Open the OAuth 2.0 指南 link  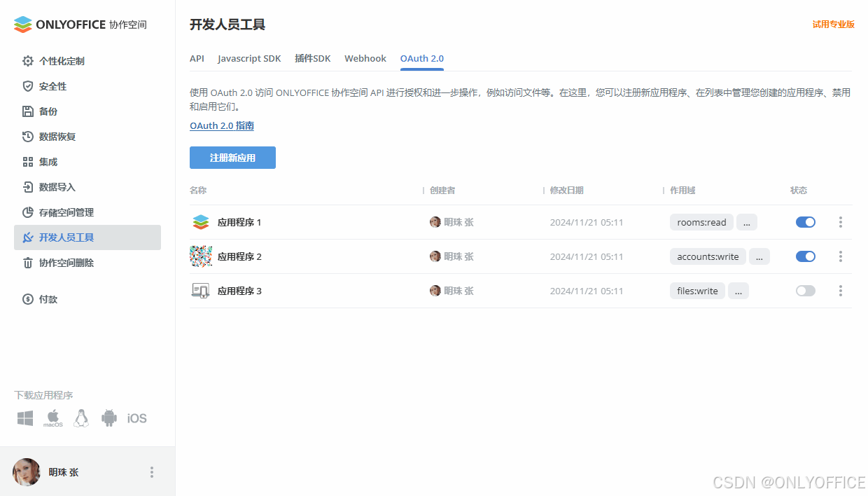222,126
